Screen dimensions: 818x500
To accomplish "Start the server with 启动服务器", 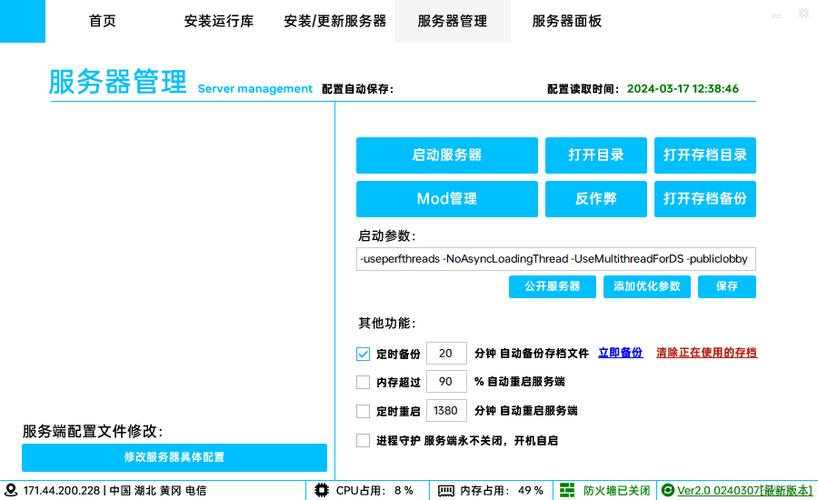I will pos(447,155).
